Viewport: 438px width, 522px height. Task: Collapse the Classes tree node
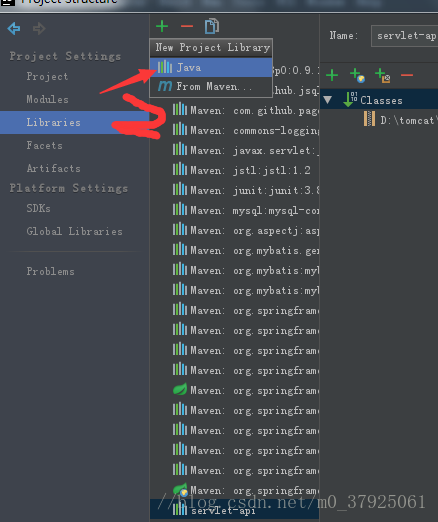click(x=328, y=100)
